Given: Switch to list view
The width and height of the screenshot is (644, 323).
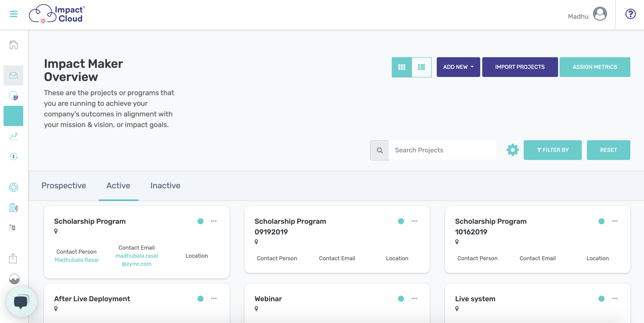Looking at the screenshot, I should [x=422, y=67].
